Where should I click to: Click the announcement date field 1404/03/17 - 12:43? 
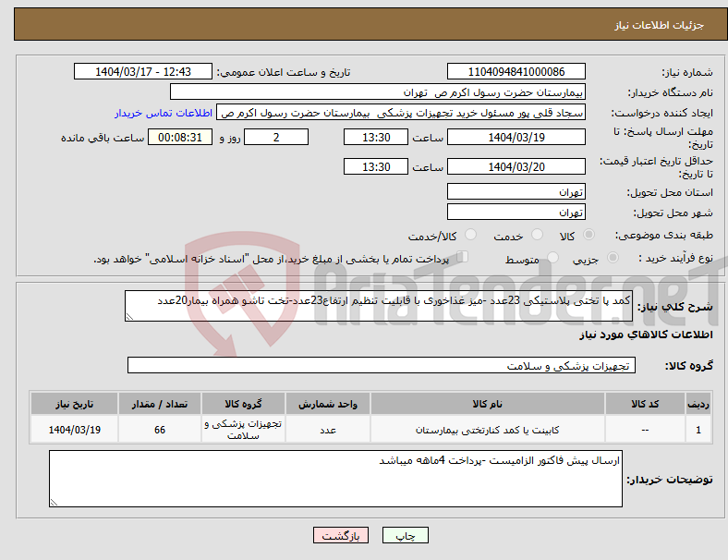pyautogui.click(x=143, y=71)
